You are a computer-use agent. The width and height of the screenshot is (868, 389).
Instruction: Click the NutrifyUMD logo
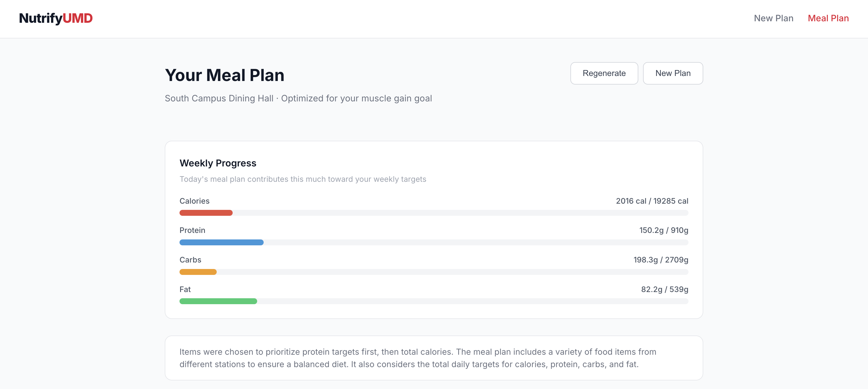coord(56,18)
